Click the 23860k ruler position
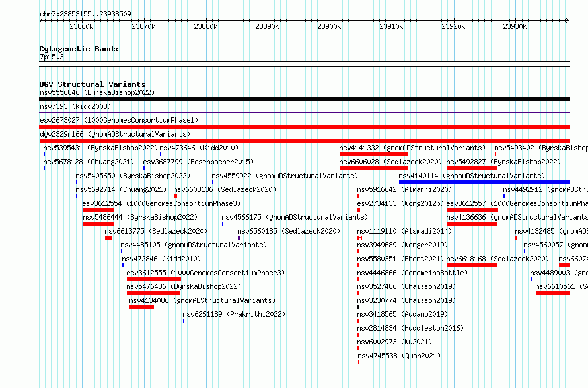 tap(81, 26)
